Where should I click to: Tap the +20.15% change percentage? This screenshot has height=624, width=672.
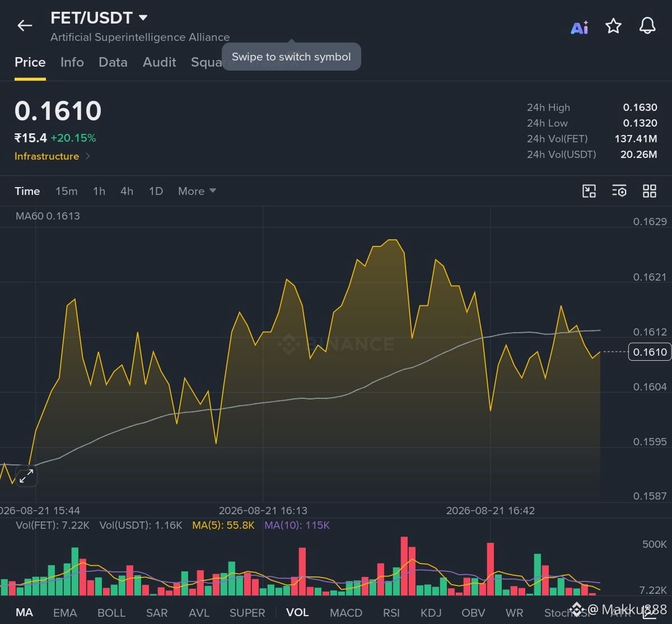[x=73, y=138]
